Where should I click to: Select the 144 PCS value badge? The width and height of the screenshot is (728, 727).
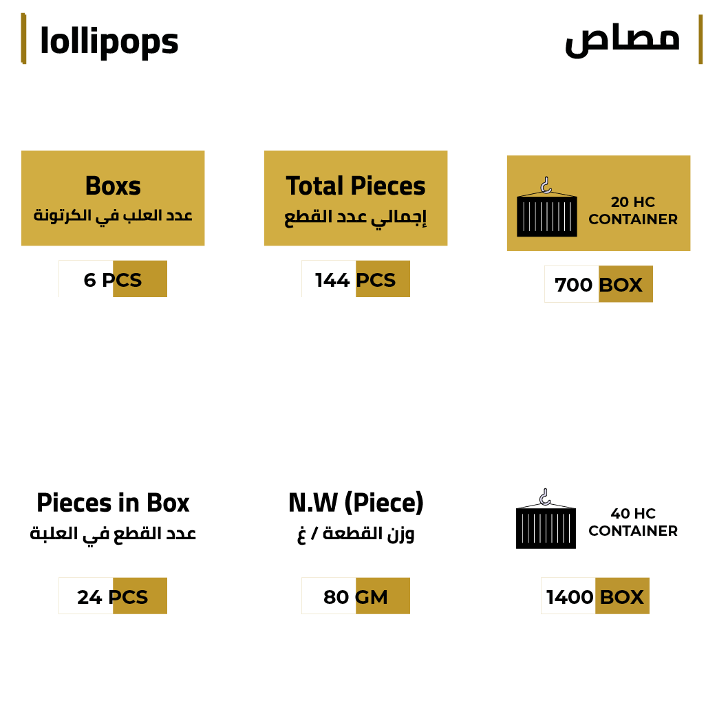tap(356, 279)
